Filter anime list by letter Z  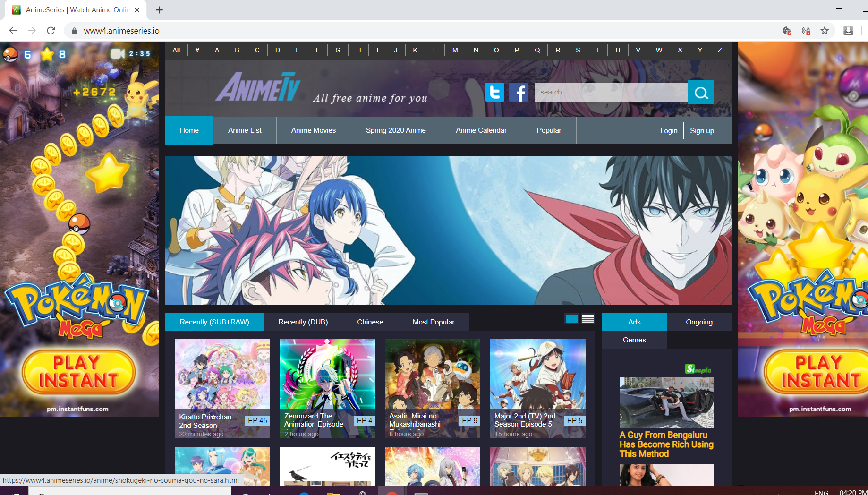pyautogui.click(x=720, y=50)
